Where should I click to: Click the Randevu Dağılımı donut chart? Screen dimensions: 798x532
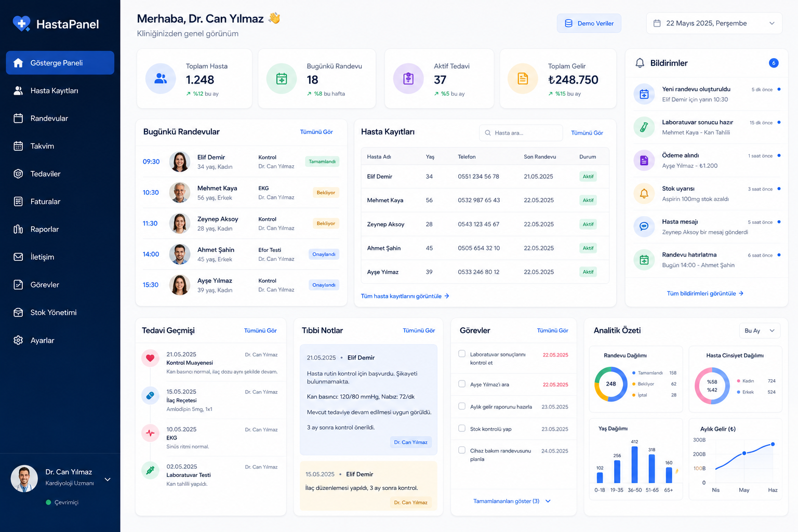point(611,384)
